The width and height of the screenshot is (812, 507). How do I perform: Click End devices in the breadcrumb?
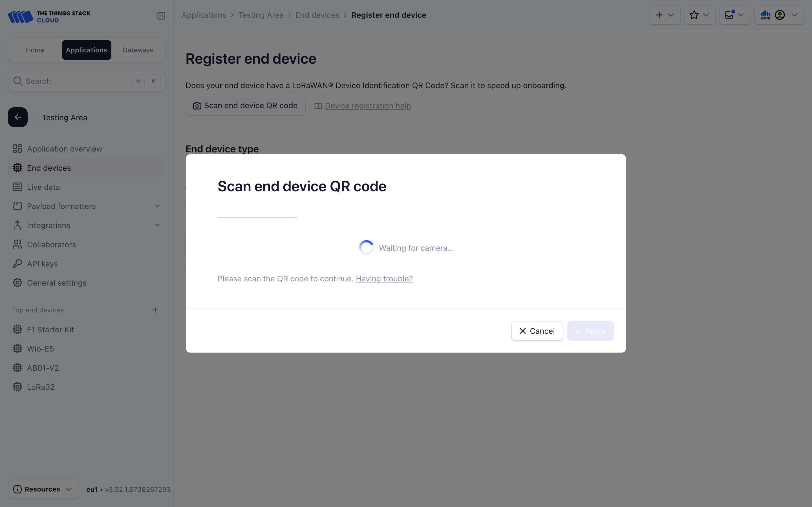(x=317, y=15)
